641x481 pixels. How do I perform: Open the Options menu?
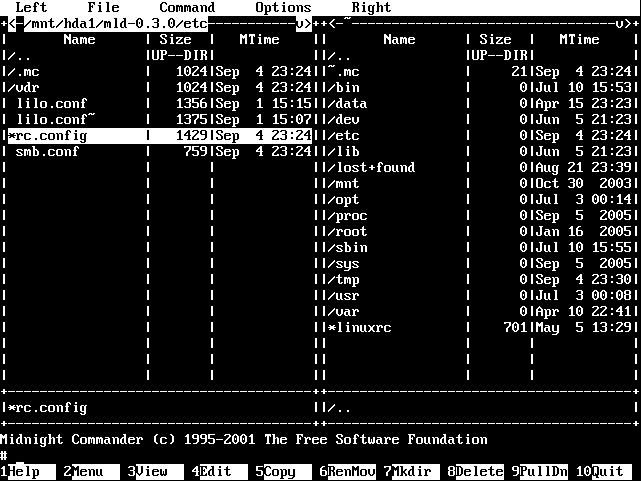(283, 8)
